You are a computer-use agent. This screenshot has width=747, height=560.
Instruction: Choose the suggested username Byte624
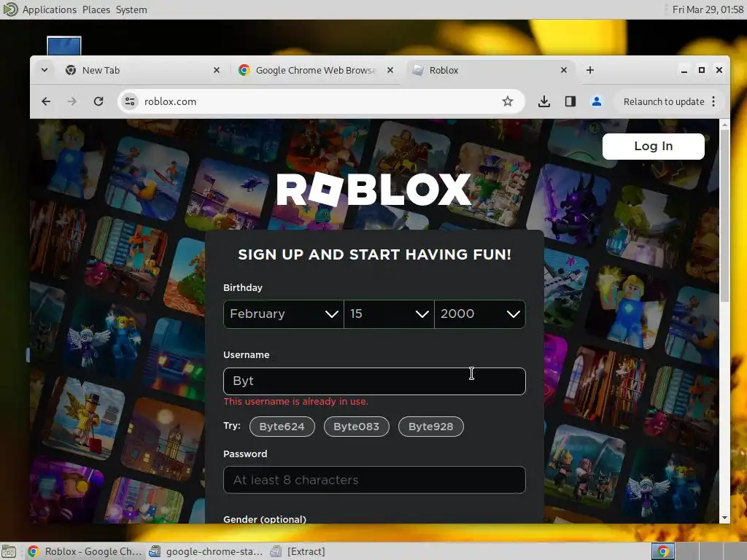(282, 427)
